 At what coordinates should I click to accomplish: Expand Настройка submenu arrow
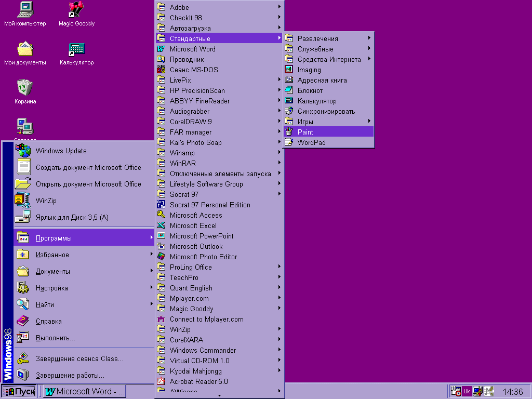click(151, 287)
